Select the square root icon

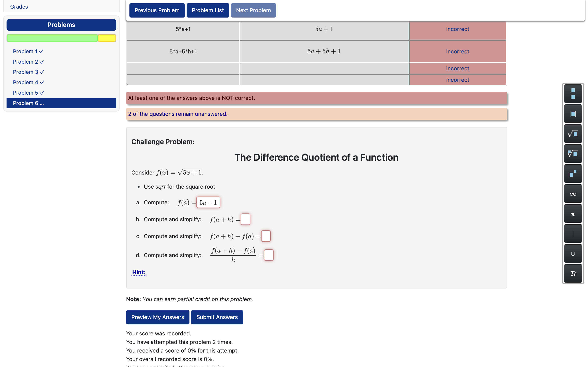click(x=573, y=134)
